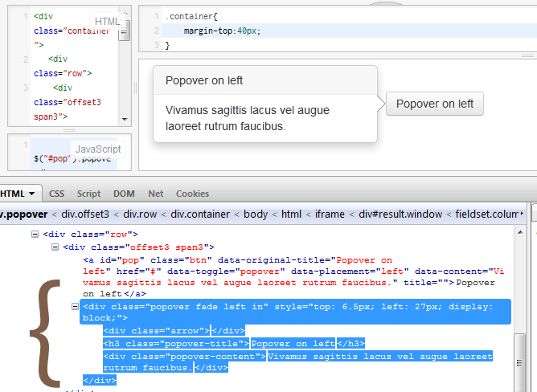Click the class="row"> line in HTML editor
The width and height of the screenshot is (537, 392).
click(x=63, y=73)
